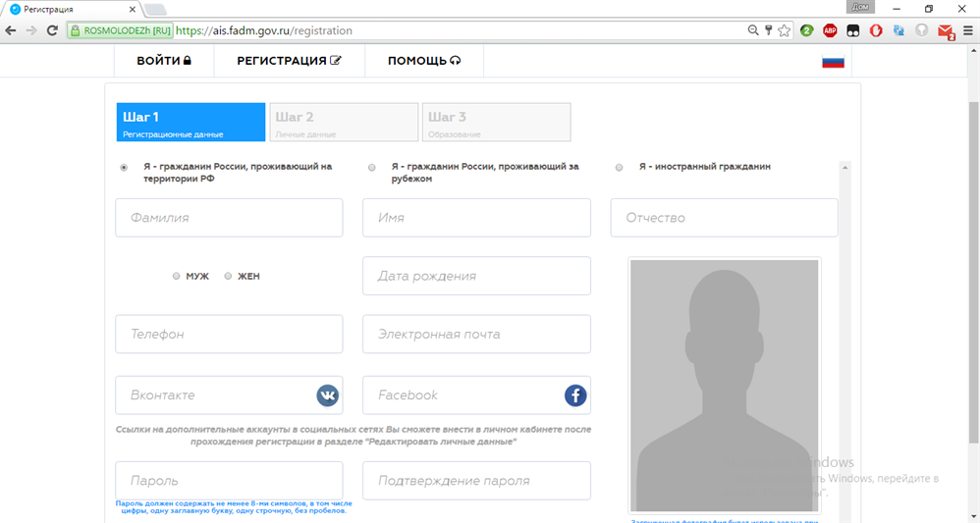
Task: Switch to Шаг 3 Образование tab
Action: coord(496,123)
